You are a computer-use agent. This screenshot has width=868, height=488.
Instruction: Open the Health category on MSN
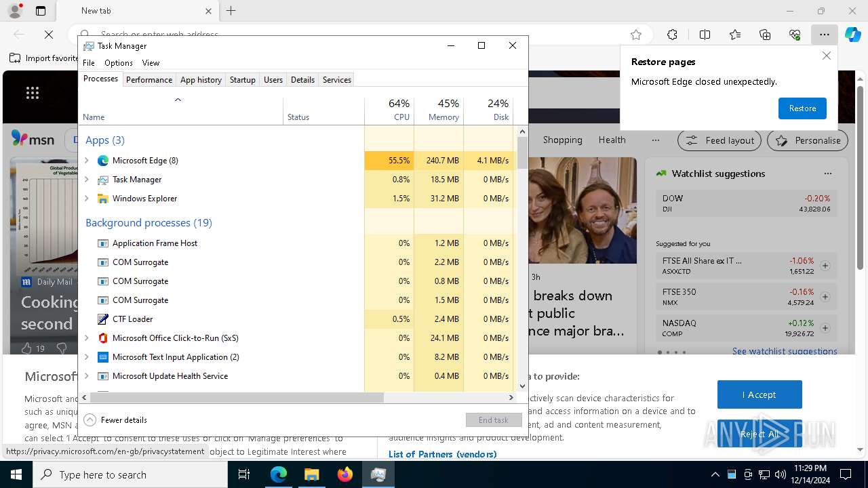click(x=612, y=140)
